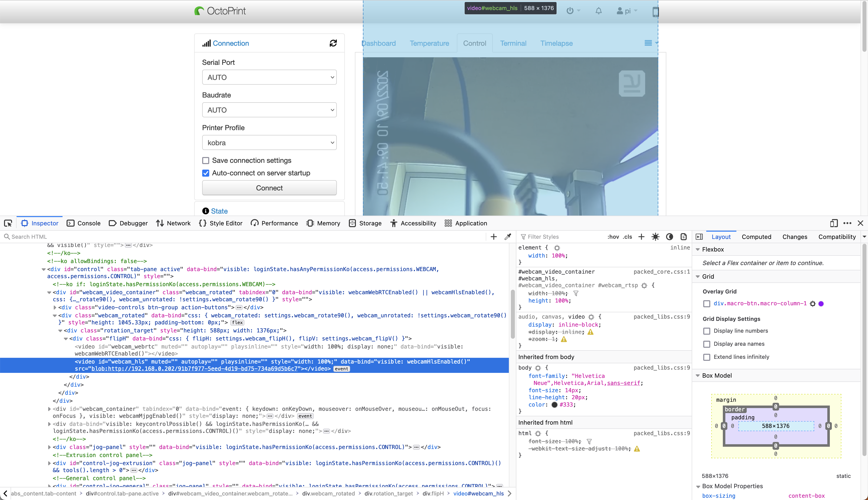Collapse the Flexbox section

pos(698,249)
